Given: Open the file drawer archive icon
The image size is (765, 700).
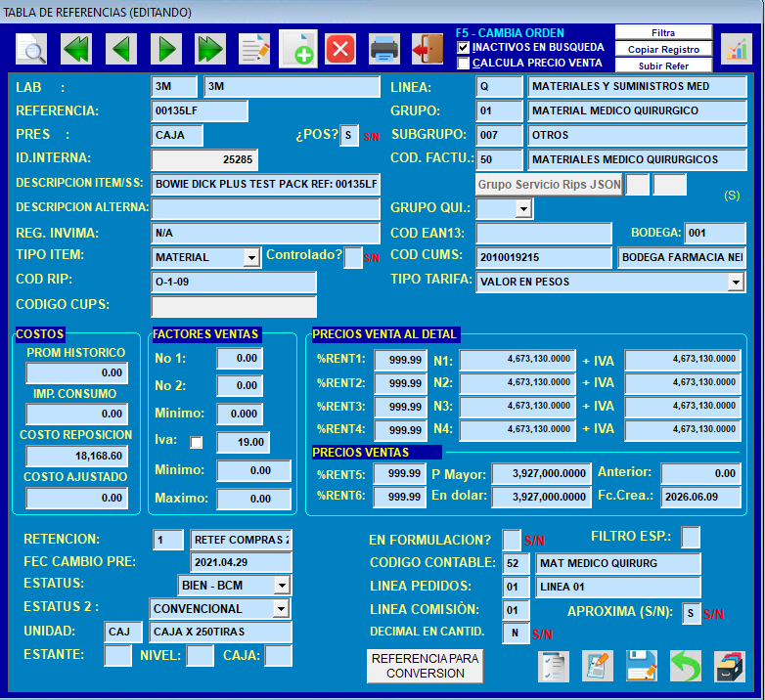Looking at the screenshot, I should pos(730,666).
